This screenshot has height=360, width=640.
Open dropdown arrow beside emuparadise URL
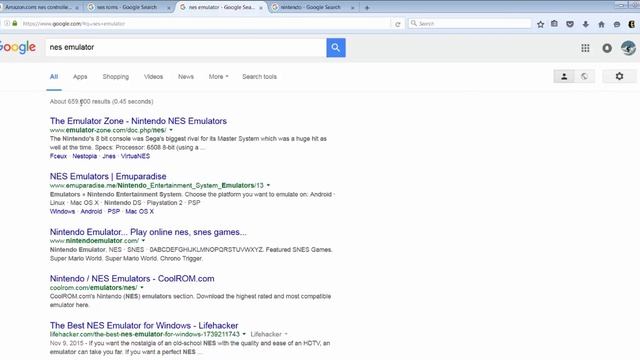268,185
